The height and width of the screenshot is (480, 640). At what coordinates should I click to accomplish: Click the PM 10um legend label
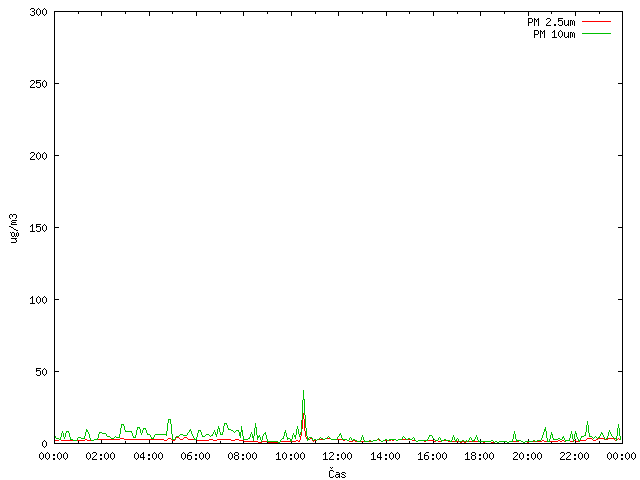554,34
